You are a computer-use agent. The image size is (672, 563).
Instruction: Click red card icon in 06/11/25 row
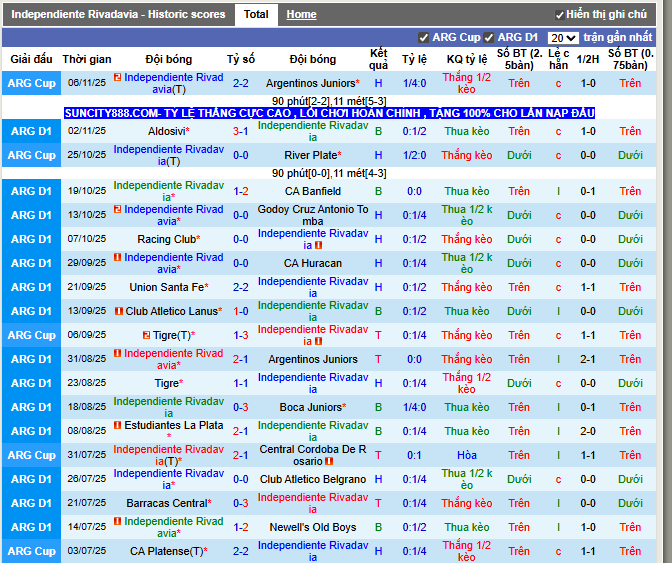pos(117,77)
